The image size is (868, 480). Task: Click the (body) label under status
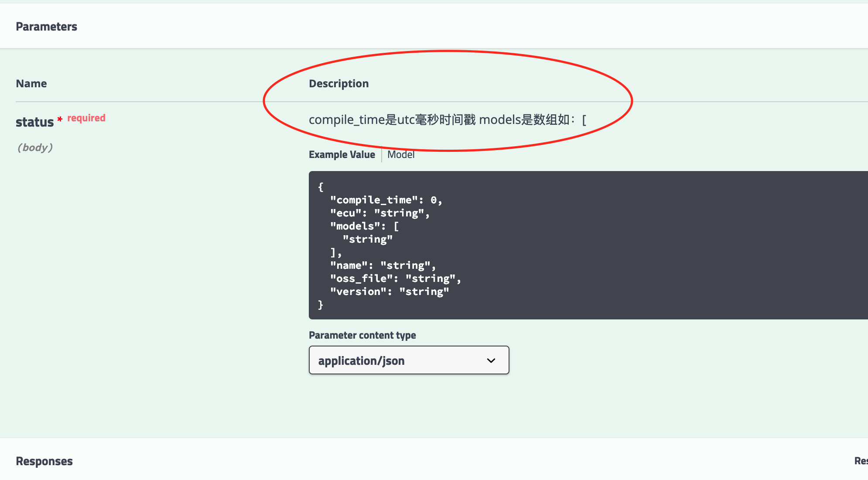tap(35, 147)
